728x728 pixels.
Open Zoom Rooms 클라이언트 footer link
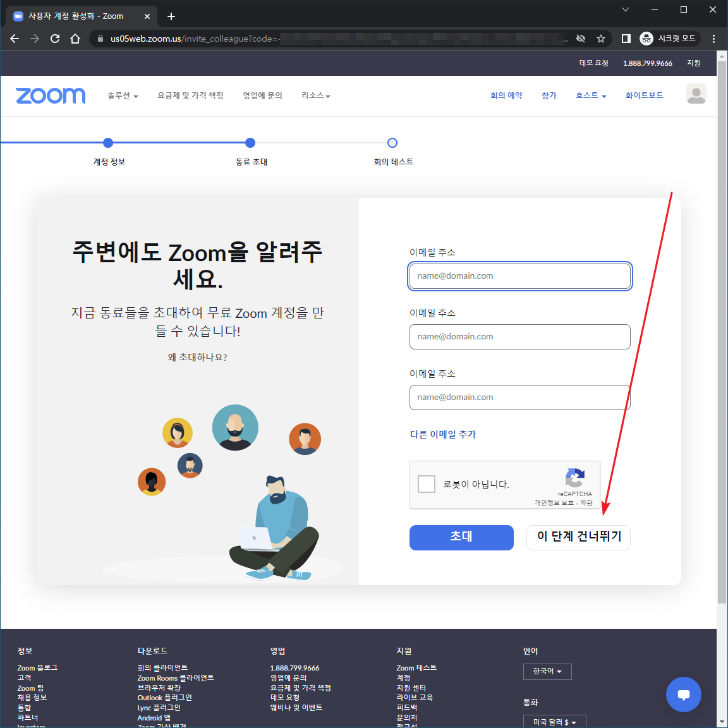[x=176, y=678]
